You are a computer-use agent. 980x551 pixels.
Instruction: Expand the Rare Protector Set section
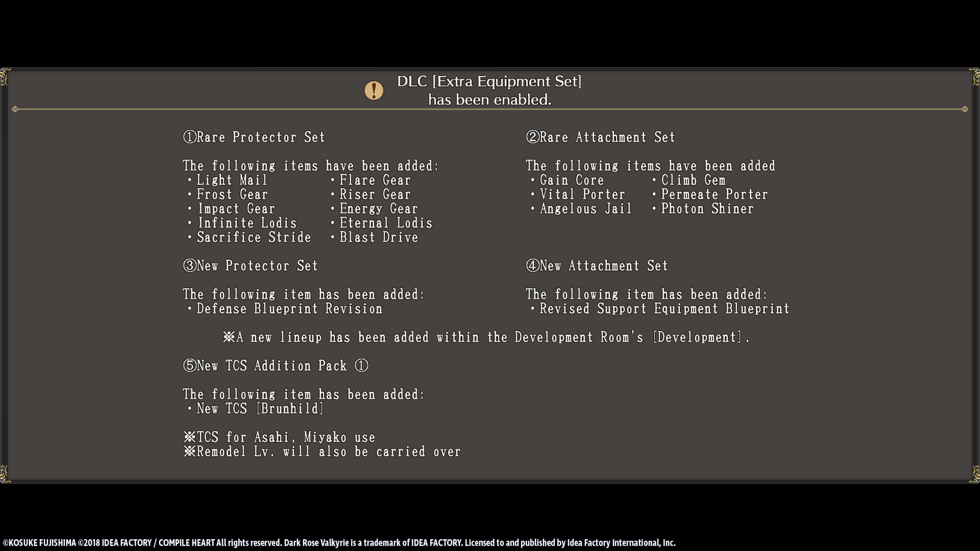point(254,137)
